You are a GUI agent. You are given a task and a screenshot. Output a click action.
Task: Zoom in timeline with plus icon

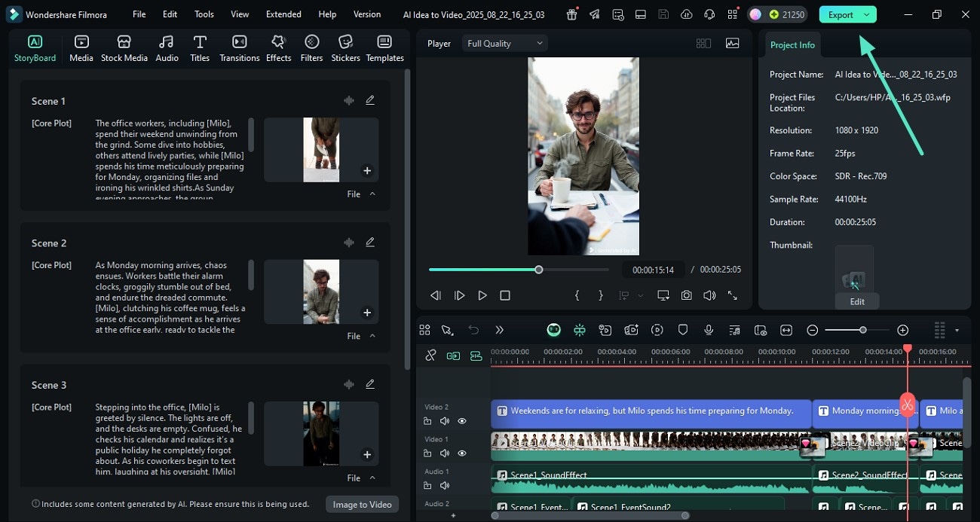pos(903,330)
